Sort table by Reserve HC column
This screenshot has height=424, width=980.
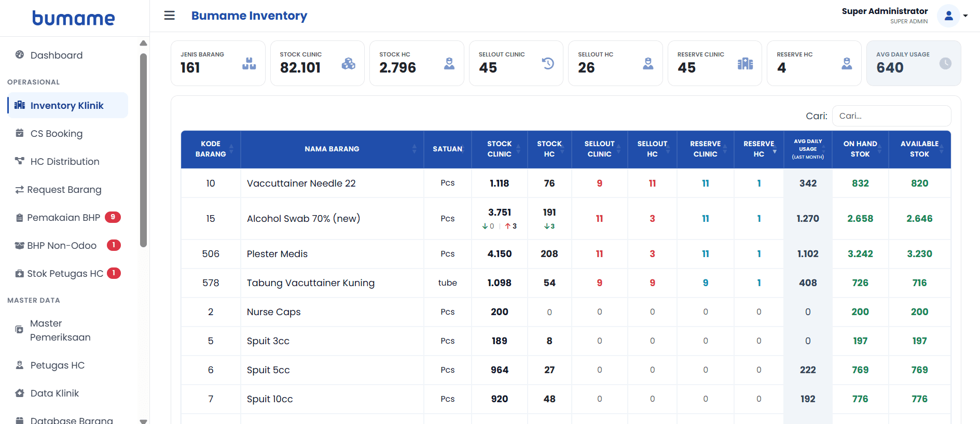tap(758, 149)
